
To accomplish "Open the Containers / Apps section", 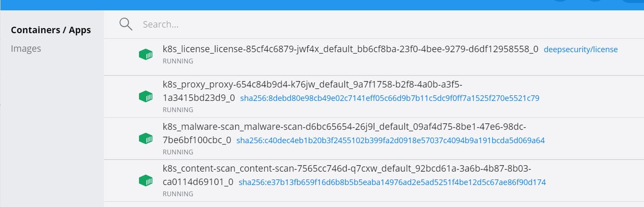I will point(51,30).
